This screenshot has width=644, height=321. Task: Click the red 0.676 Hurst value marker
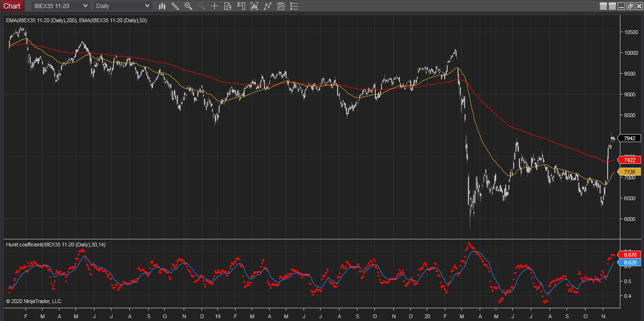click(x=630, y=255)
